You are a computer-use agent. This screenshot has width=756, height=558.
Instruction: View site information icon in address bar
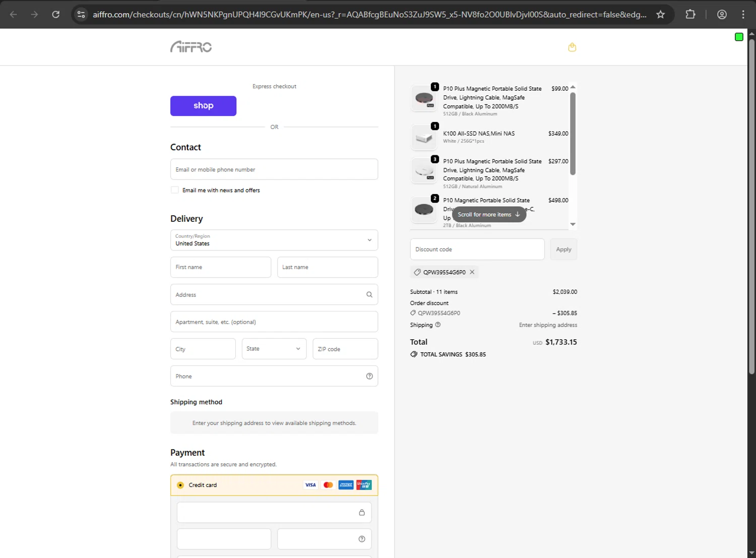tap(81, 15)
